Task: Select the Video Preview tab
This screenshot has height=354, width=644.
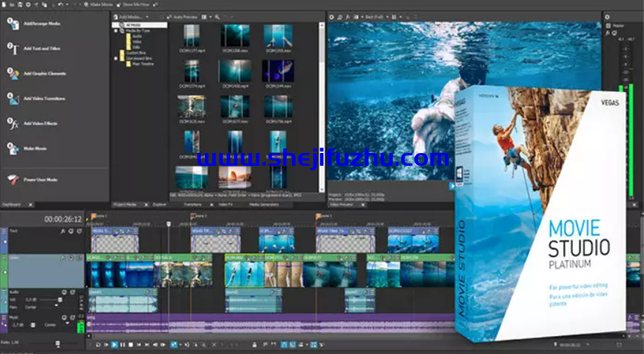Action: (x=342, y=204)
